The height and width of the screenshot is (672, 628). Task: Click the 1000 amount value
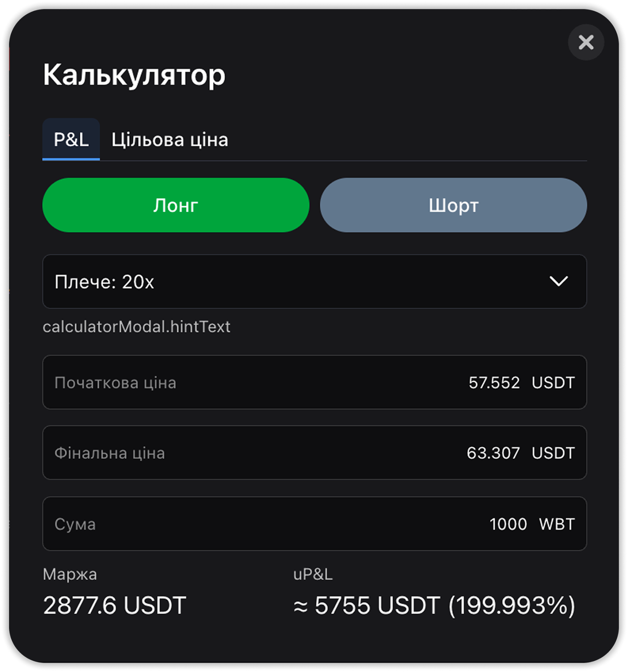tap(508, 524)
